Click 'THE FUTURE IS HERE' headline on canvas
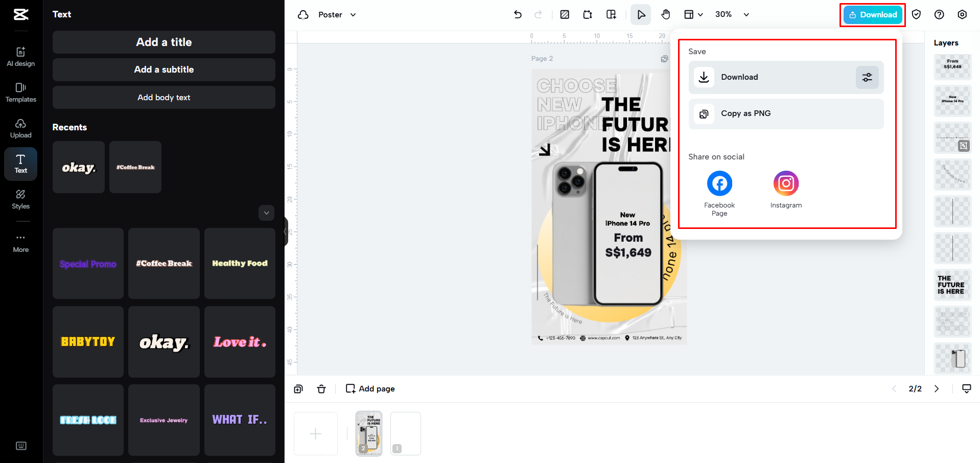980x463 pixels. coord(636,125)
